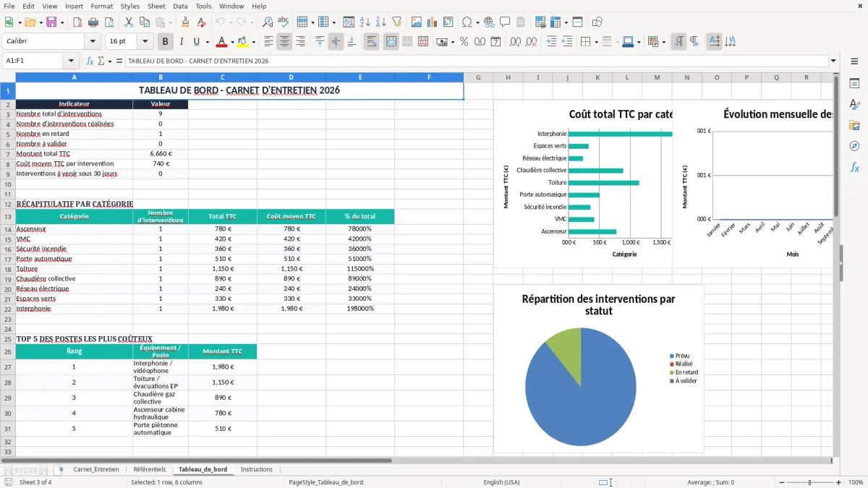Expand the formula bar

[x=834, y=61]
